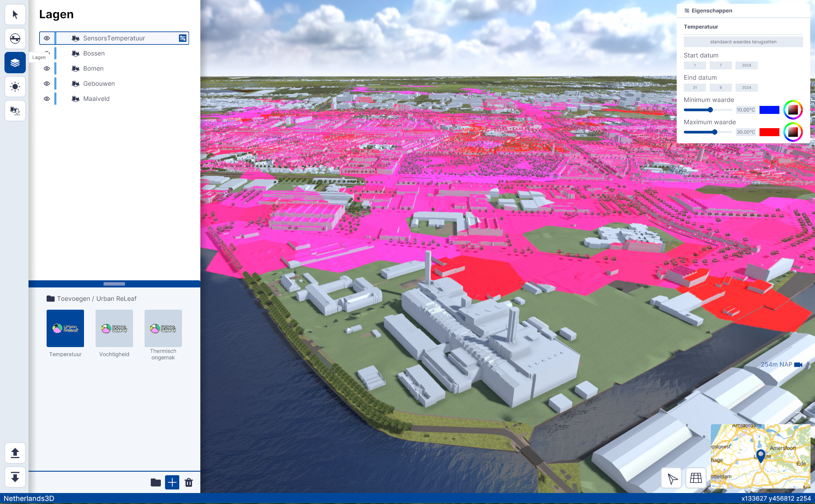Select the Bomen layer row
The image size is (815, 504).
point(114,68)
